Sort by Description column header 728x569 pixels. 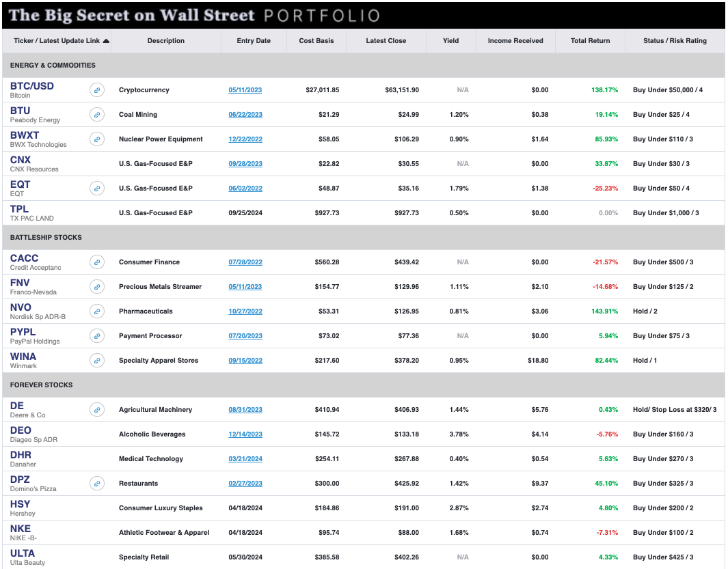pos(165,41)
